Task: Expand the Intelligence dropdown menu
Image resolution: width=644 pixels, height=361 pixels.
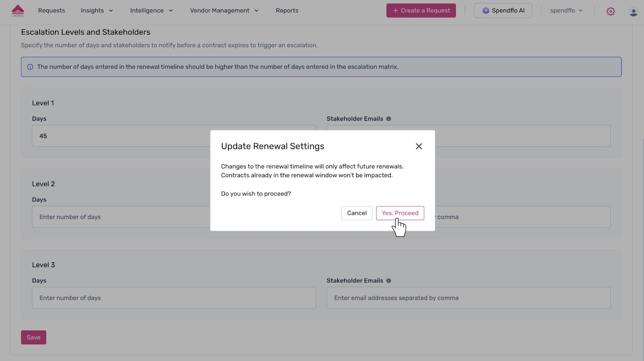Action: (x=151, y=10)
